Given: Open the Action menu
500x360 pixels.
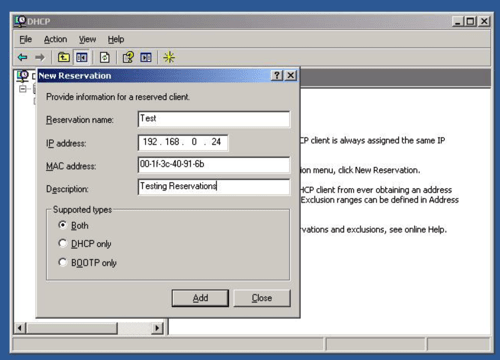Looking at the screenshot, I should pos(55,39).
